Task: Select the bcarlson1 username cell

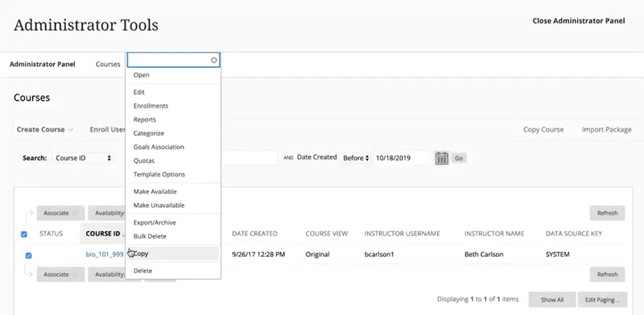Action: [x=379, y=254]
